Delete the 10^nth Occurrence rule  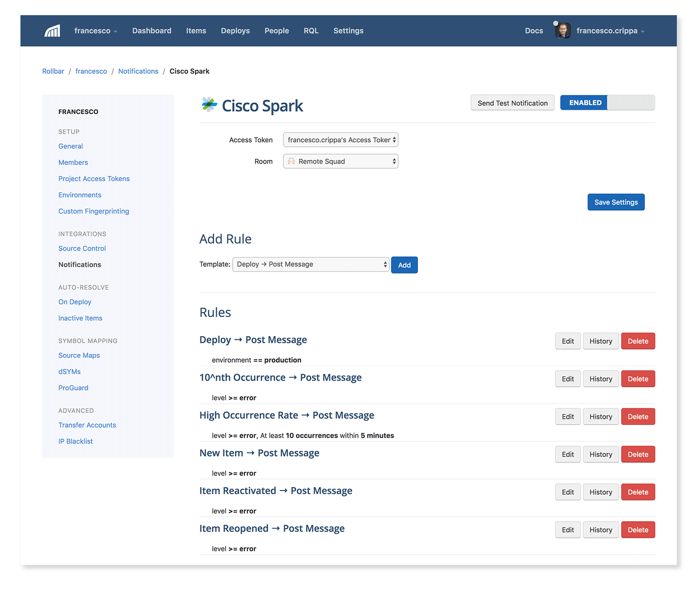638,379
